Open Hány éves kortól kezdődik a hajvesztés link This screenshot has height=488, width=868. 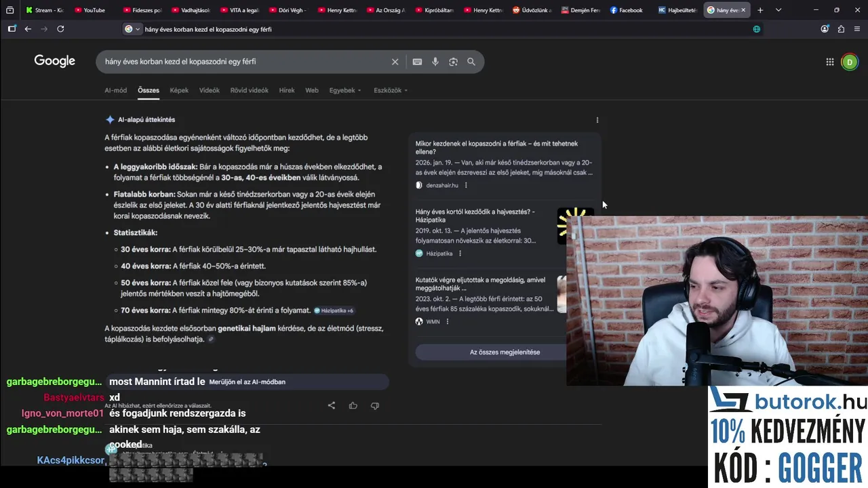pos(475,216)
